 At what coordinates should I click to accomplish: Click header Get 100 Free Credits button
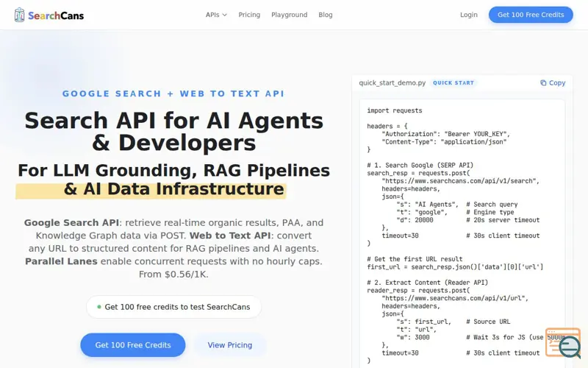coord(531,15)
